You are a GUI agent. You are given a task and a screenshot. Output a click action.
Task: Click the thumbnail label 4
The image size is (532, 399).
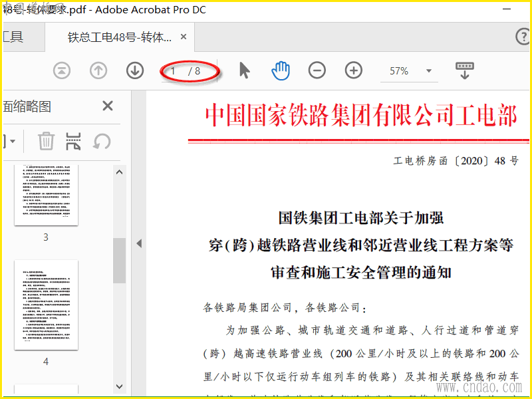[x=46, y=362]
